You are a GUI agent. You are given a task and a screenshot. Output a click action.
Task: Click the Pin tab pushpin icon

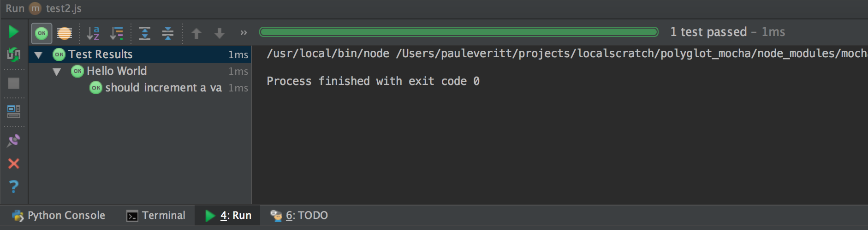[14, 140]
